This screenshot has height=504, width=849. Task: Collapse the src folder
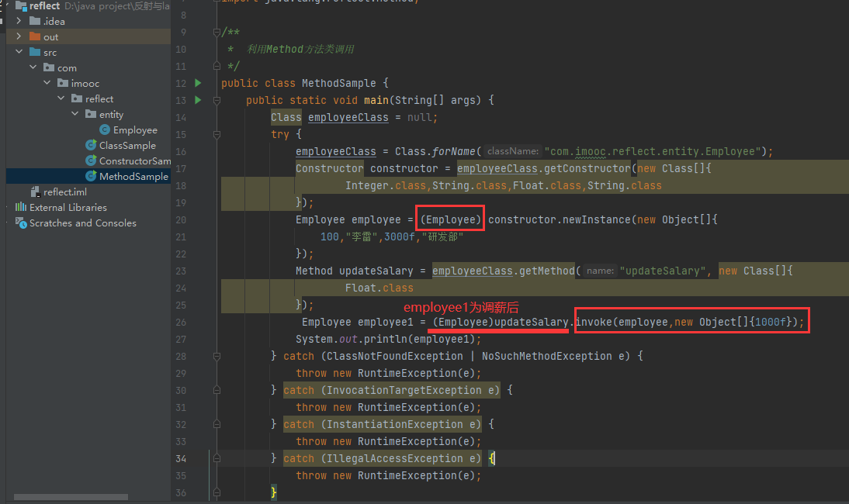coord(19,53)
